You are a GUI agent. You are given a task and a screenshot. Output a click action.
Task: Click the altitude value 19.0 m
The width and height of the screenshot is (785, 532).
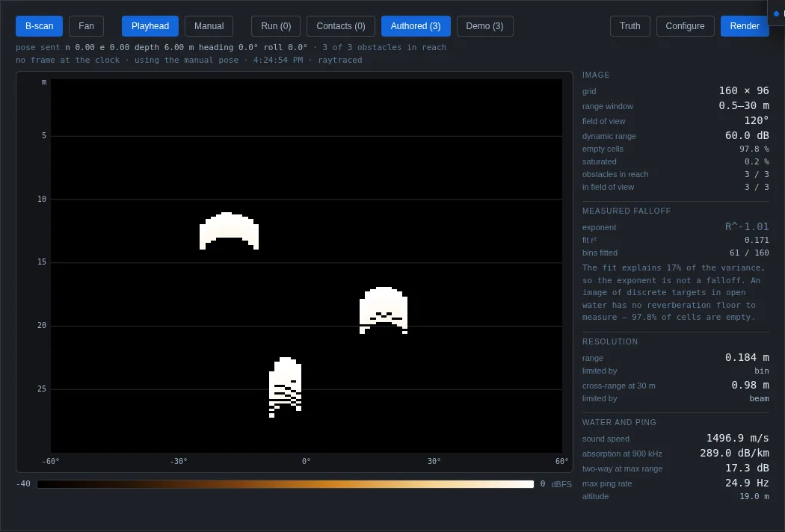pos(754,496)
